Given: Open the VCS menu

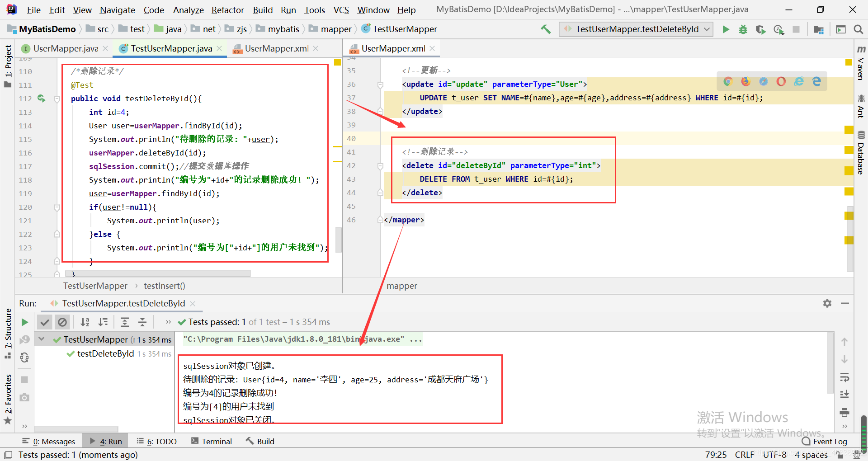Looking at the screenshot, I should click(341, 10).
